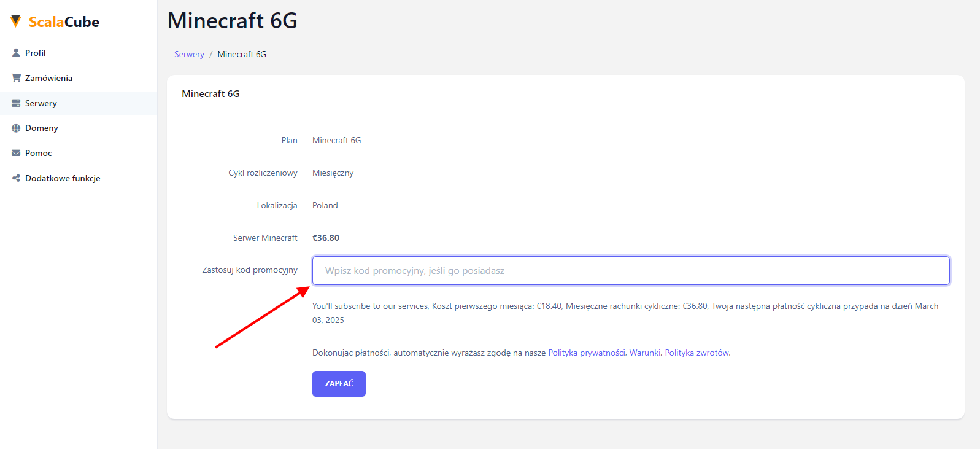The width and height of the screenshot is (980, 449).
Task: Click the Serwery breadcrumb link
Action: coord(189,54)
